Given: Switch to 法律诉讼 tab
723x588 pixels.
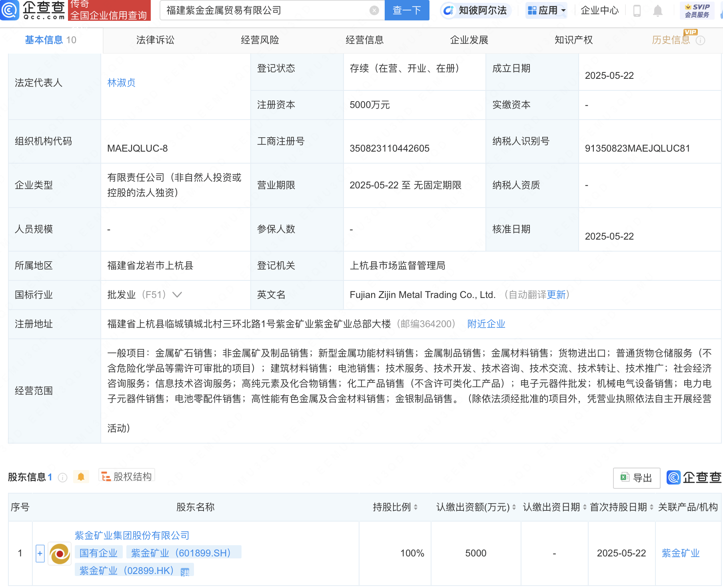Looking at the screenshot, I should point(155,40).
